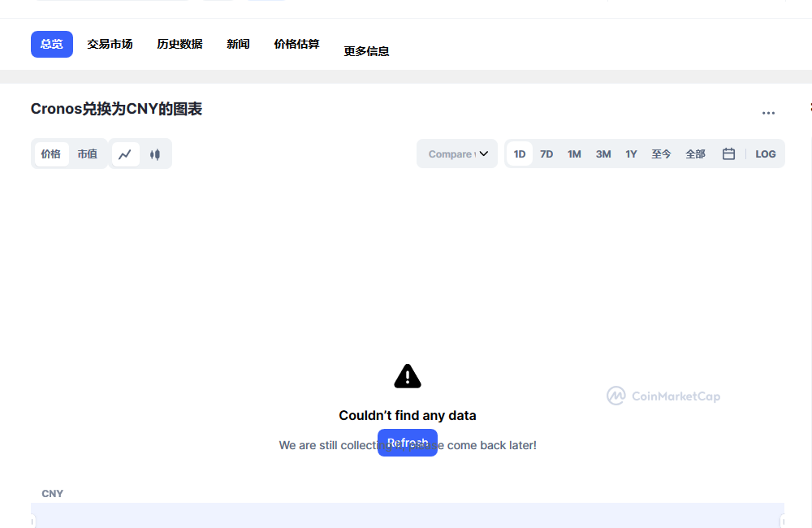Switch to line chart view

click(x=125, y=154)
